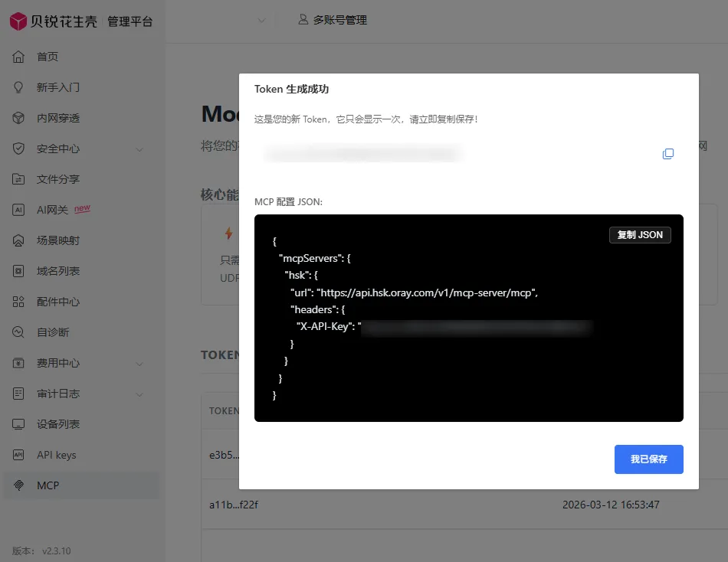Open 场景映射 sidebar icon
Image resolution: width=728 pixels, height=562 pixels.
(x=19, y=240)
